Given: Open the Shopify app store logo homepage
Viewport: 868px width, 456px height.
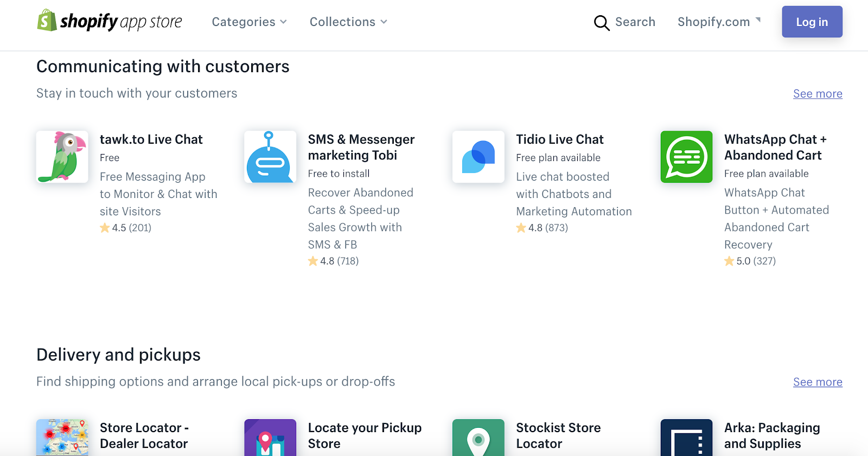Looking at the screenshot, I should coord(110,21).
